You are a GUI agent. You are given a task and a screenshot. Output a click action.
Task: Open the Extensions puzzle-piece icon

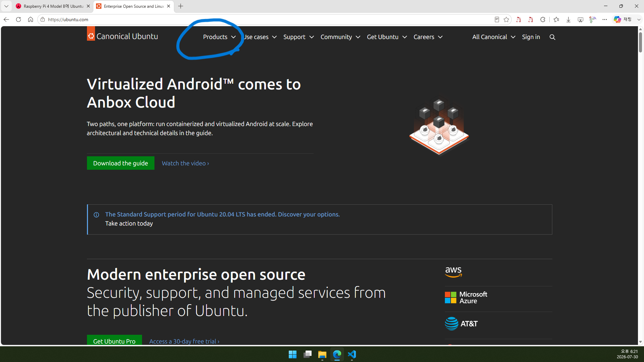[543, 19]
